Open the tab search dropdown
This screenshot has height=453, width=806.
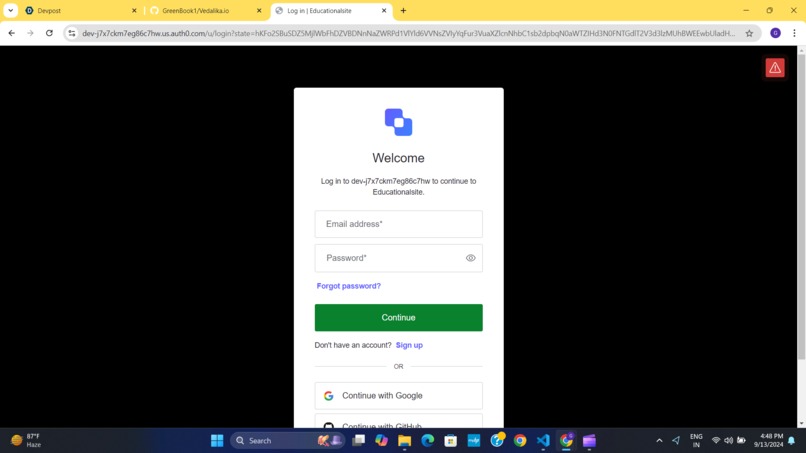(10, 10)
